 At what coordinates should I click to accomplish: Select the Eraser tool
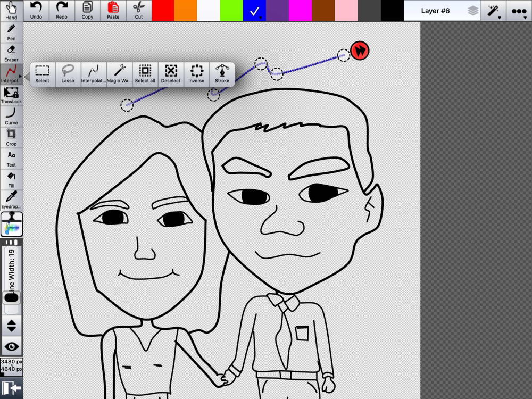[x=11, y=53]
